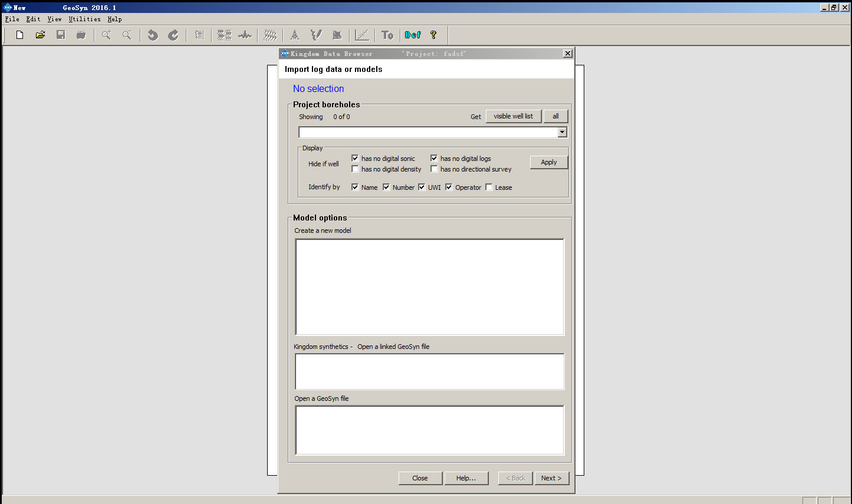The height and width of the screenshot is (504, 852).
Task: Click the cyan Def toolbar icon
Action: (413, 35)
